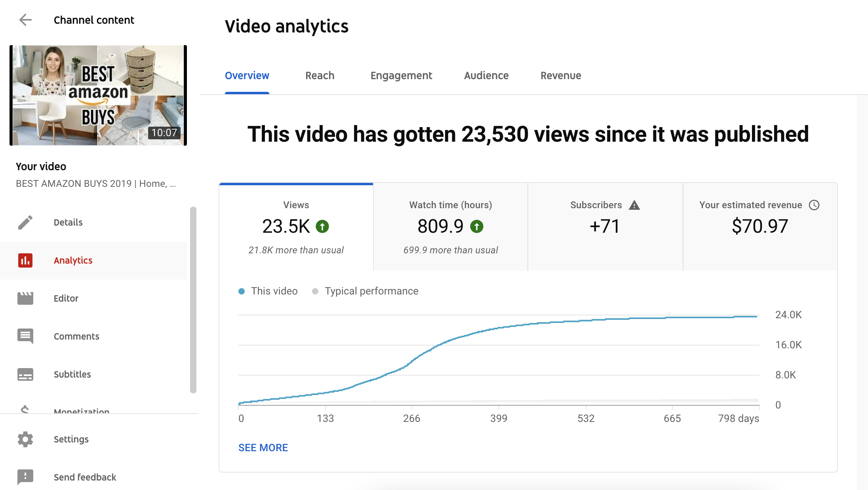Click the 10:07 duration badge on thumbnail
Screen dimensions: 868x490
[x=164, y=133]
